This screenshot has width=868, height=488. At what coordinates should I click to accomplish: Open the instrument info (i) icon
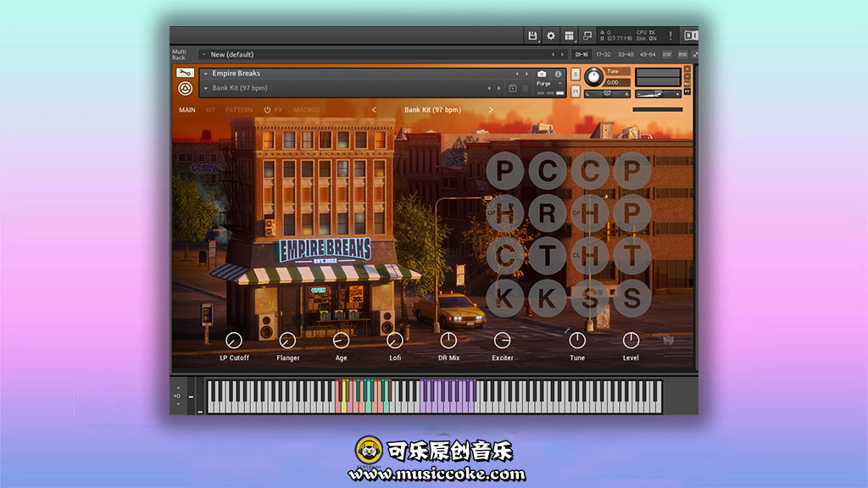pos(558,74)
